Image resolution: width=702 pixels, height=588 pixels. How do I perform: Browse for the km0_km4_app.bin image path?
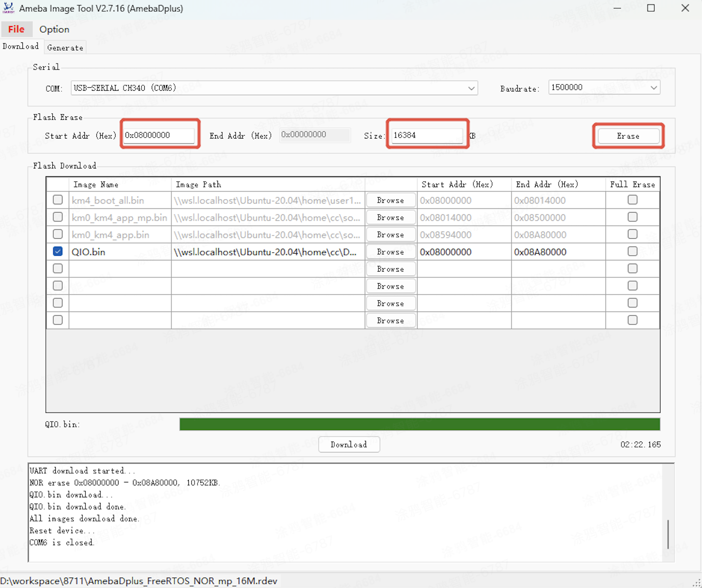point(390,235)
